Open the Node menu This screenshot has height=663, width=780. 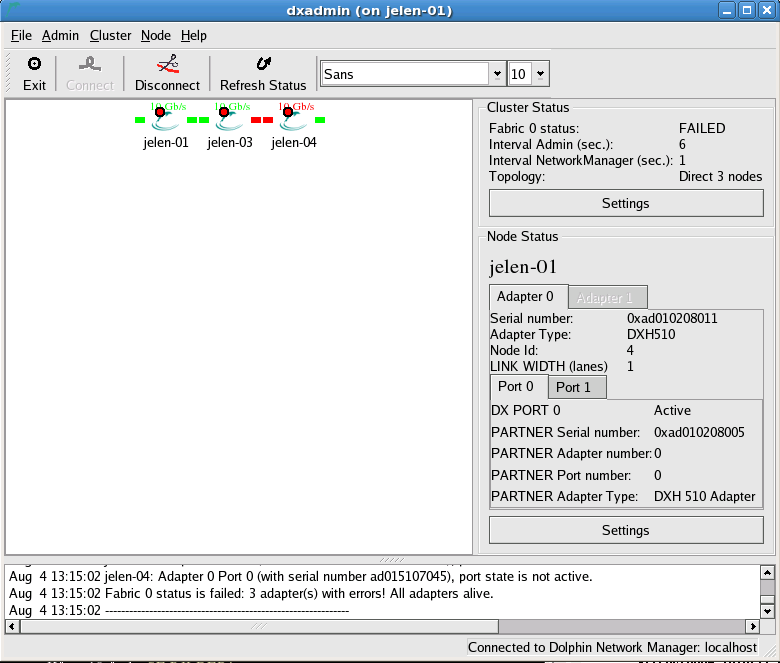click(156, 35)
